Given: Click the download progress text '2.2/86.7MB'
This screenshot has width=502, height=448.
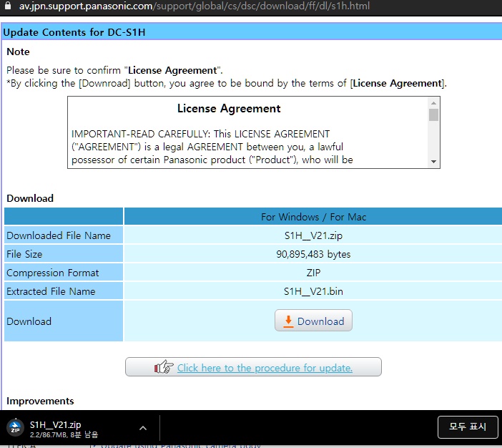Looking at the screenshot, I should pyautogui.click(x=49, y=435).
